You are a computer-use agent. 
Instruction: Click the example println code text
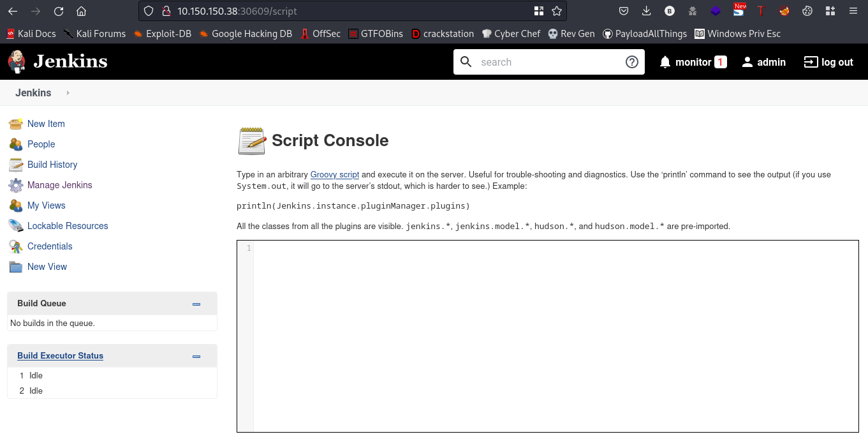[353, 206]
